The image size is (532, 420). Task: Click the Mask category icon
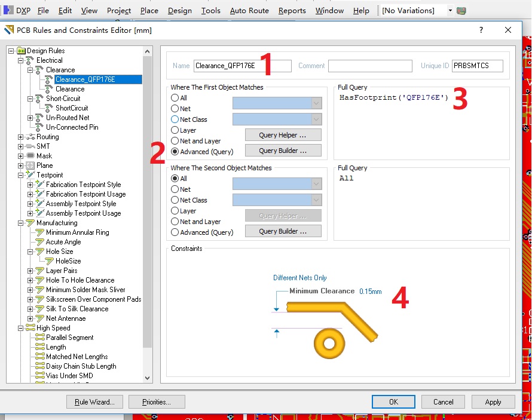pyautogui.click(x=30, y=155)
